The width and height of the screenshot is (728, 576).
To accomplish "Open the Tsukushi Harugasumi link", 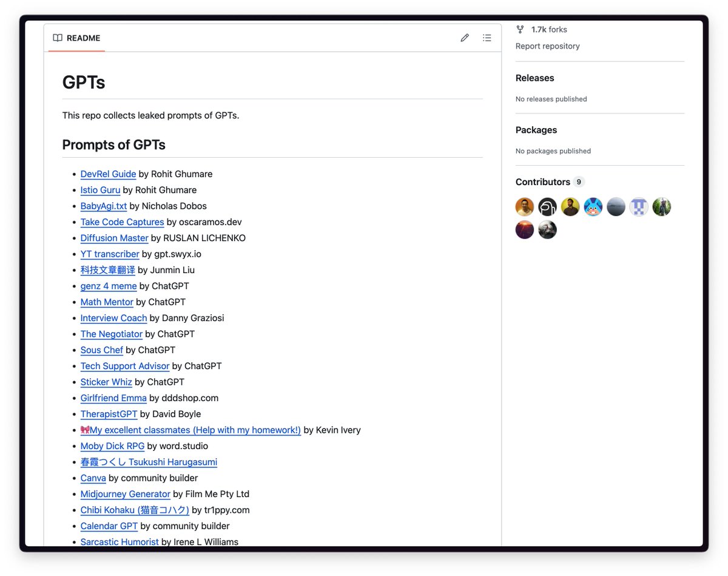I will coord(149,462).
